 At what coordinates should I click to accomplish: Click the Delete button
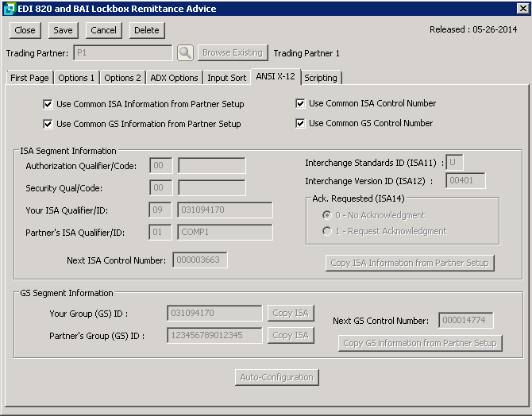[x=146, y=30]
